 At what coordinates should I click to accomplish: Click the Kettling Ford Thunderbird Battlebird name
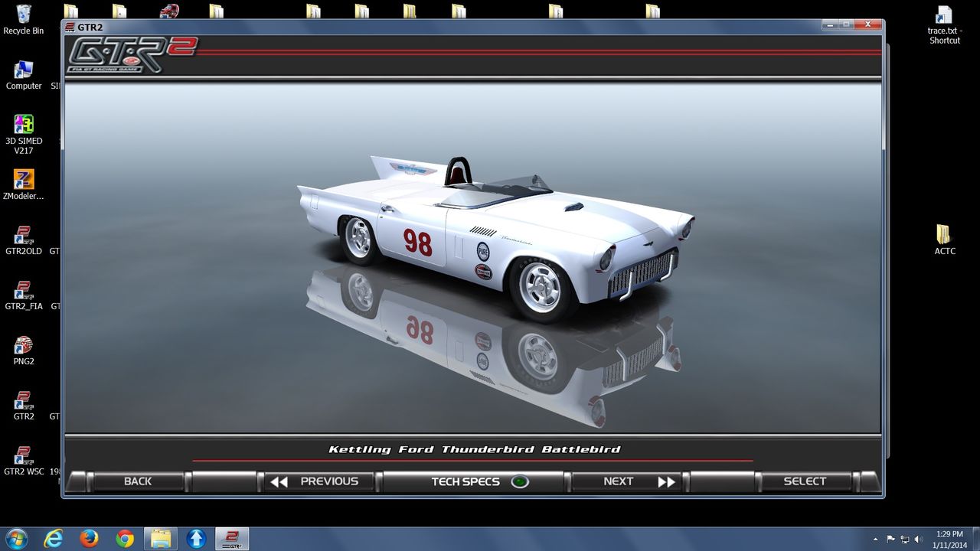474,449
